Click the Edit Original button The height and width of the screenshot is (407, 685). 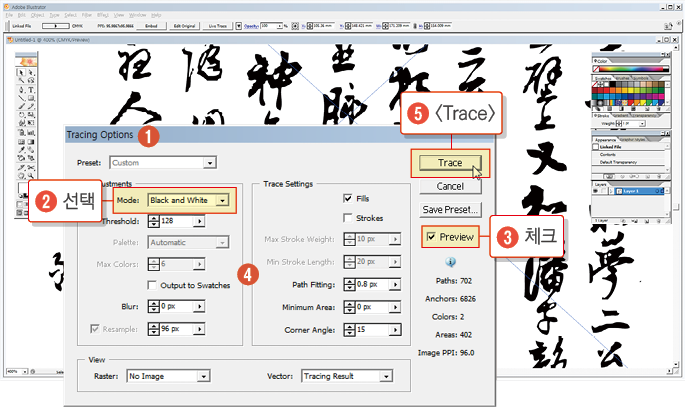(184, 26)
